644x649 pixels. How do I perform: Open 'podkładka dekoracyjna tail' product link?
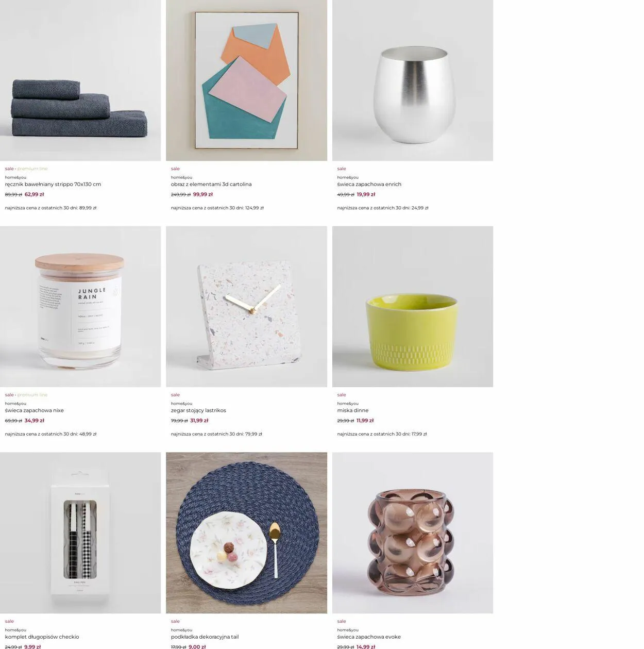(x=205, y=637)
